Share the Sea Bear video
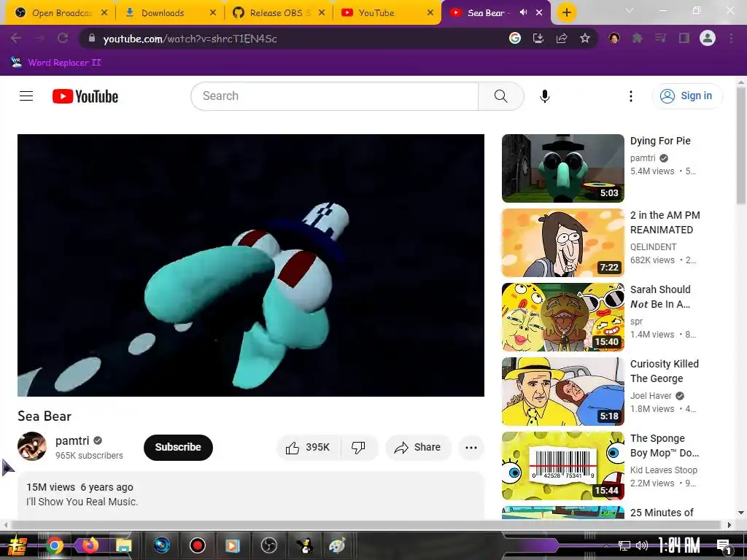The image size is (747, 560). pyautogui.click(x=418, y=448)
